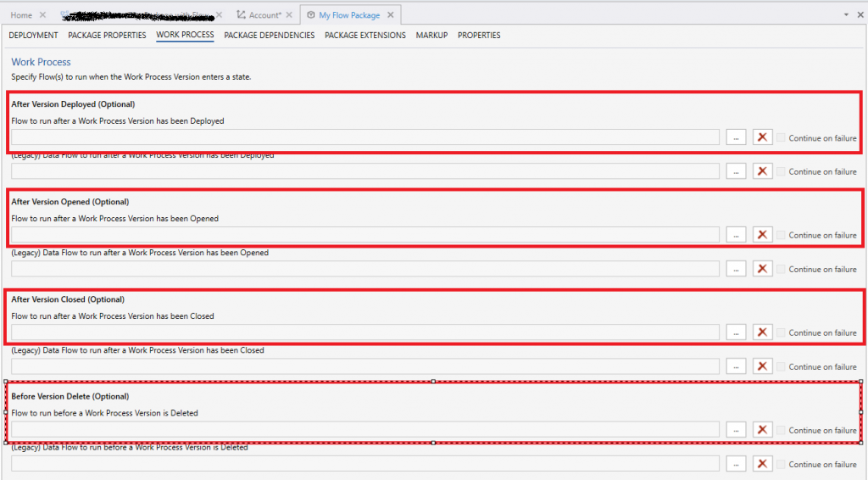Open the Deployment tab

(33, 36)
